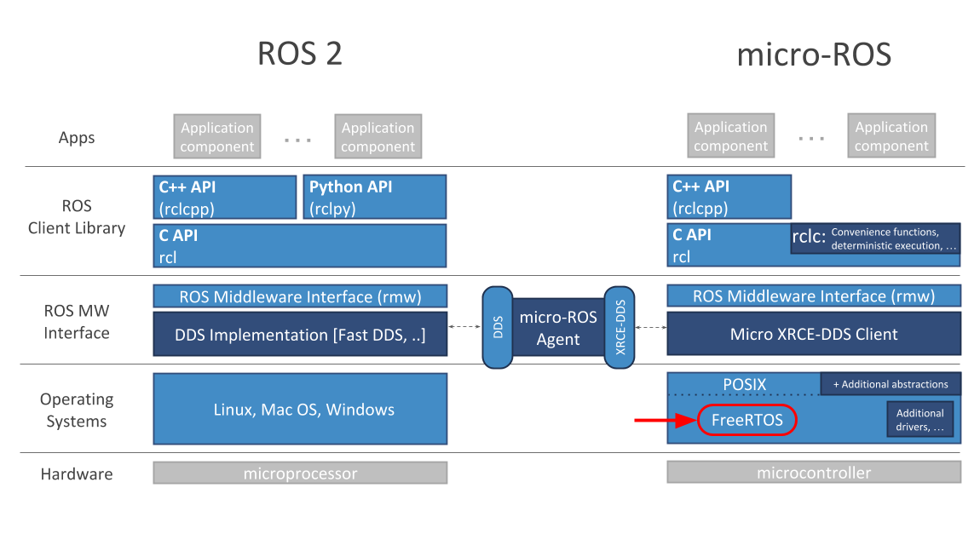Click the vertical DDS connector pill

pyautogui.click(x=498, y=327)
